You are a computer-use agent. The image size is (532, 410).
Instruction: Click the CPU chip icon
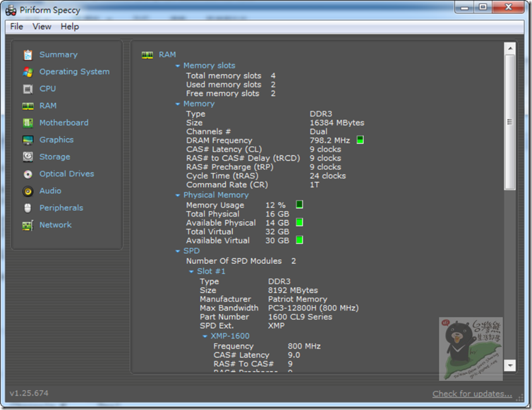click(28, 89)
